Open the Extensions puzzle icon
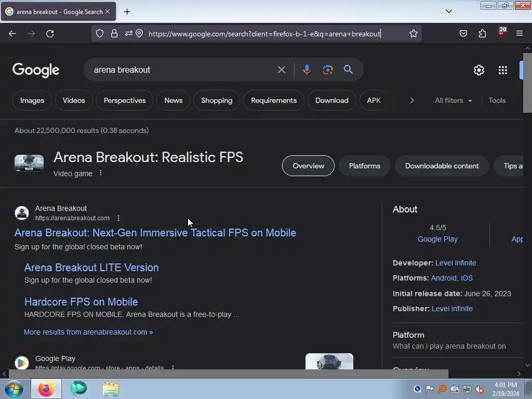This screenshot has width=532, height=399. point(482,33)
